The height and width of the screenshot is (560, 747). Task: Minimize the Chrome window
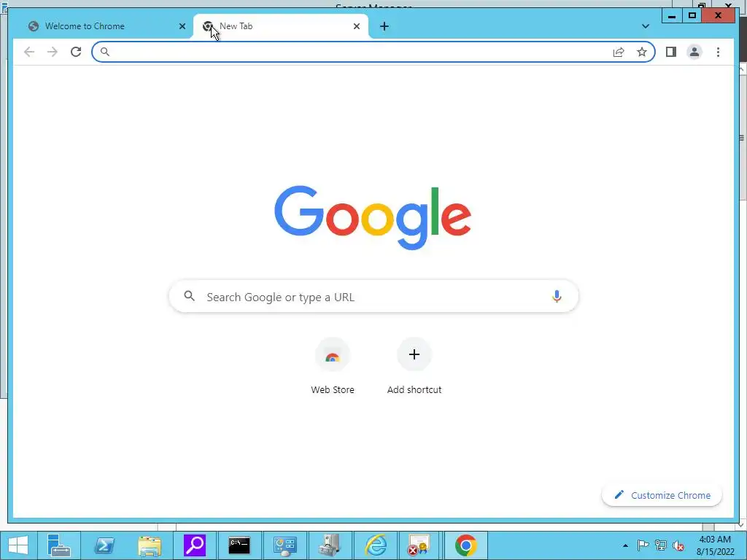672,16
